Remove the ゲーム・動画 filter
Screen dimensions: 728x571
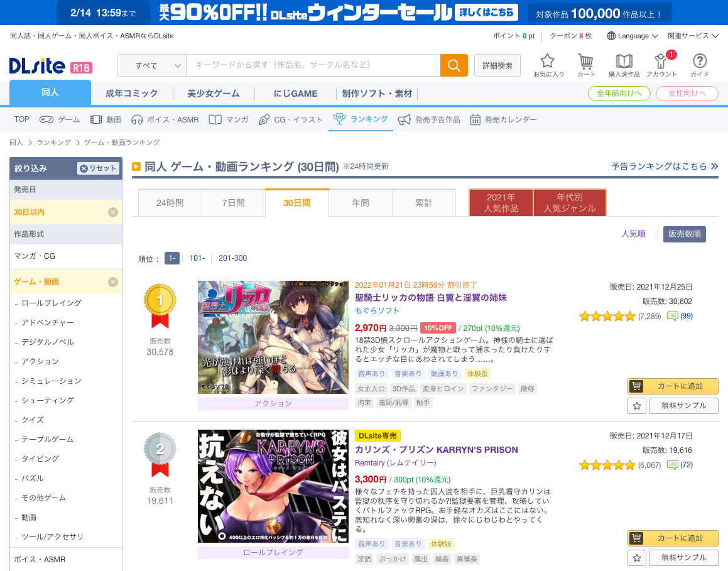click(x=113, y=282)
